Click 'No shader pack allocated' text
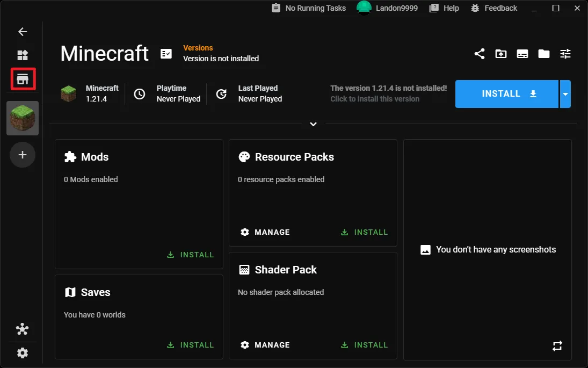 coord(280,292)
